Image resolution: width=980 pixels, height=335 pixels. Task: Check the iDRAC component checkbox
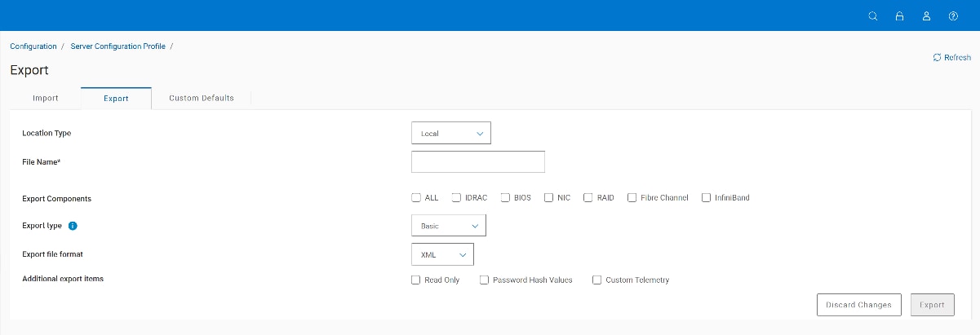456,197
